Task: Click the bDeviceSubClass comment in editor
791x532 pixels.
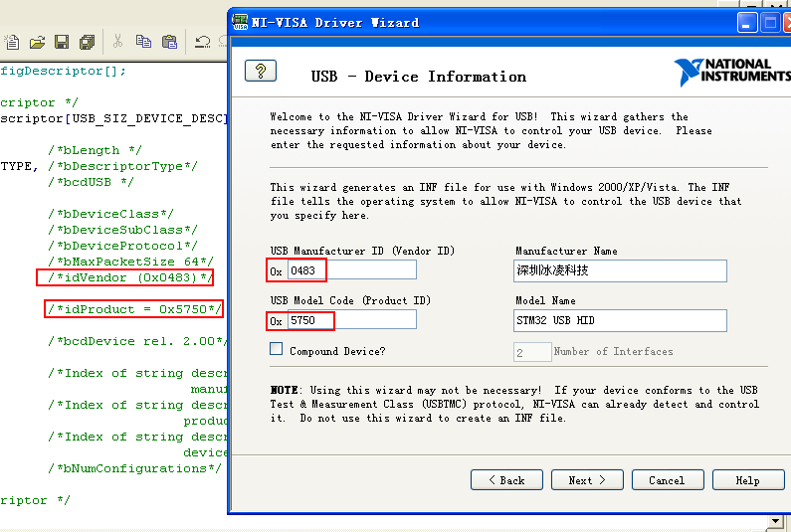Action: click(x=122, y=230)
